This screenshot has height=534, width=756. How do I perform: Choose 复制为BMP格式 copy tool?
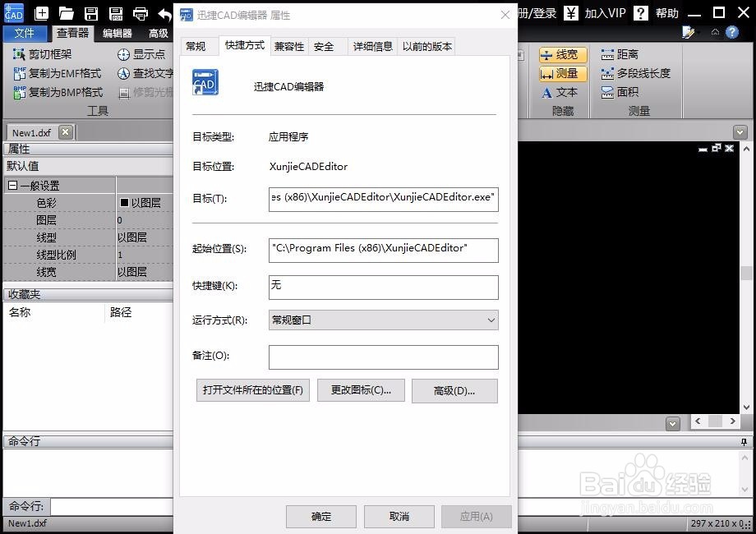tap(58, 92)
